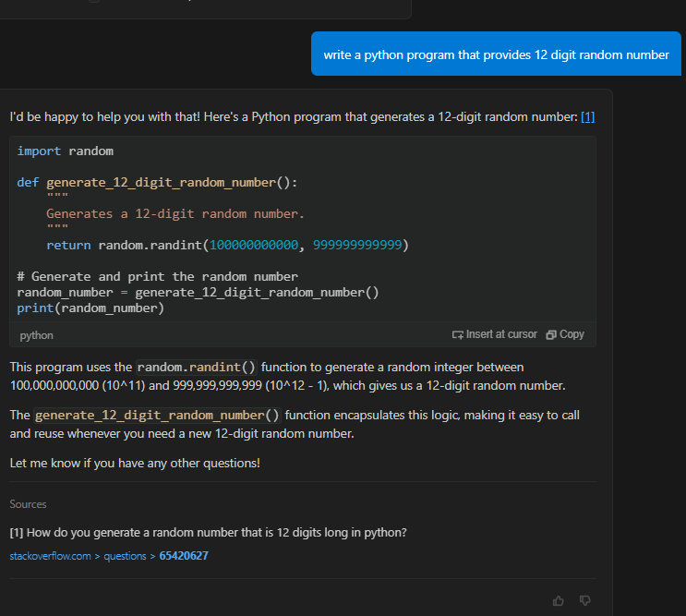This screenshot has width=686, height=616.
Task: Click the 100000000000 number in code
Action: click(254, 245)
